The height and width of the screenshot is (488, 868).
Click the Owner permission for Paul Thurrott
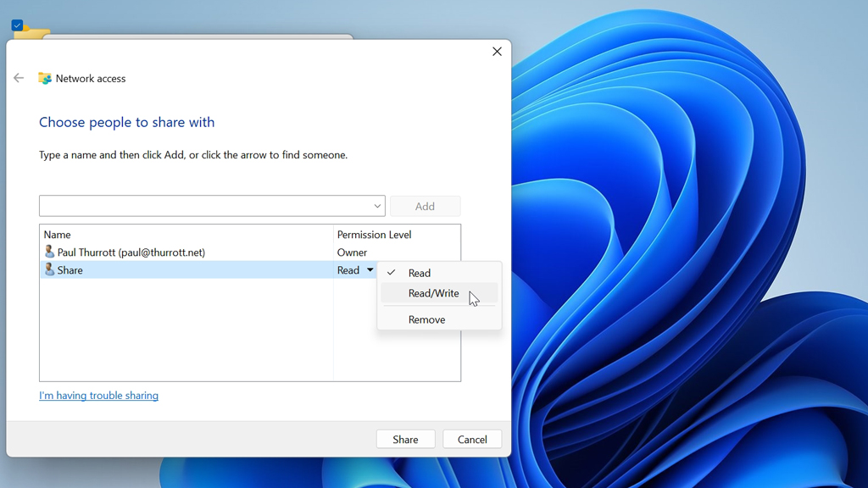click(352, 252)
